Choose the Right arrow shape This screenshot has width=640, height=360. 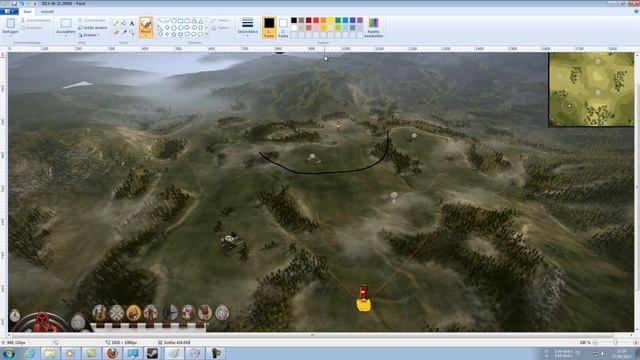pos(187,28)
